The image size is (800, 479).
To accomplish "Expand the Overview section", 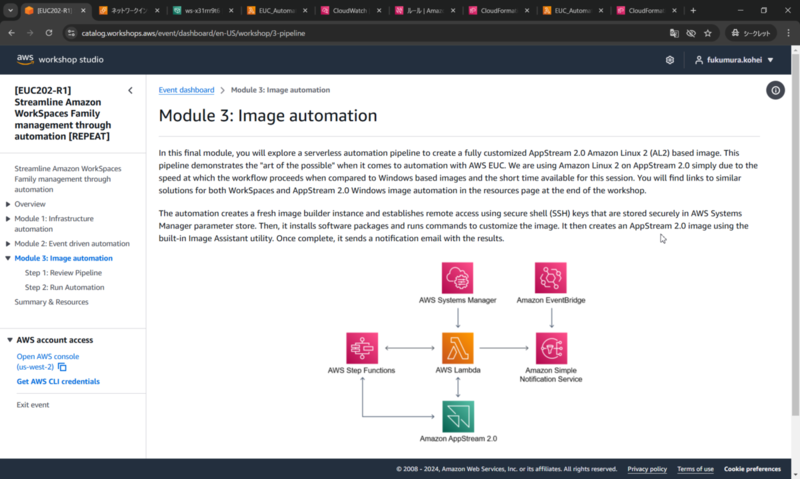I will pyautogui.click(x=8, y=204).
